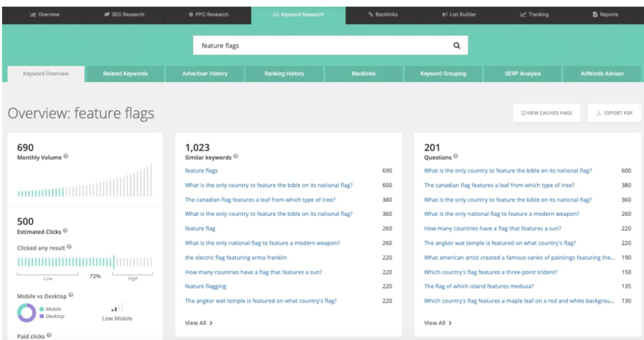Click the search magnifier icon
644x340 pixels.
457,45
